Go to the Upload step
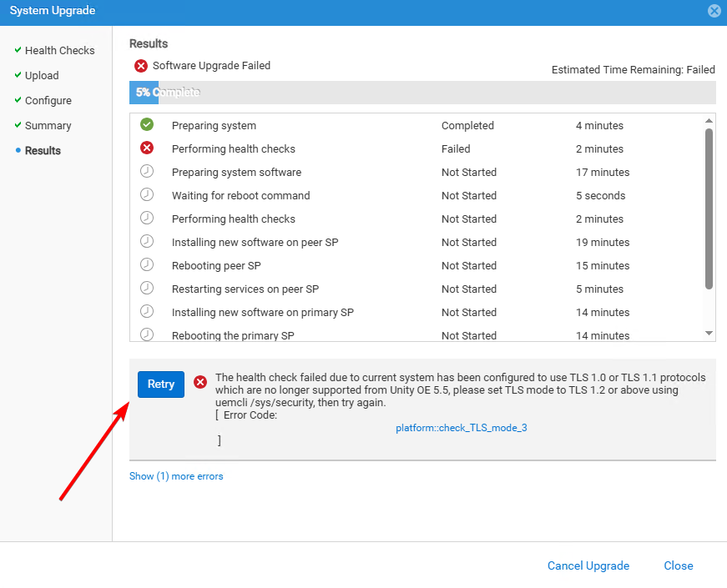727x588 pixels. click(42, 76)
